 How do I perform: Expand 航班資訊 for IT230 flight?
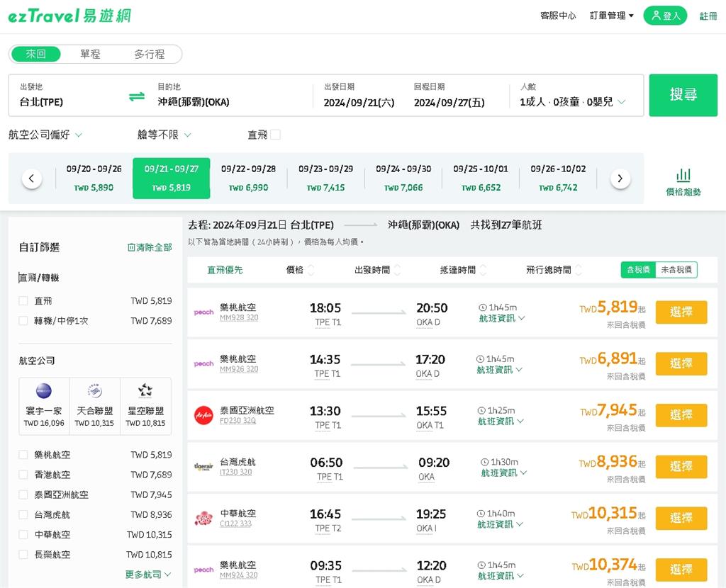pyautogui.click(x=504, y=473)
